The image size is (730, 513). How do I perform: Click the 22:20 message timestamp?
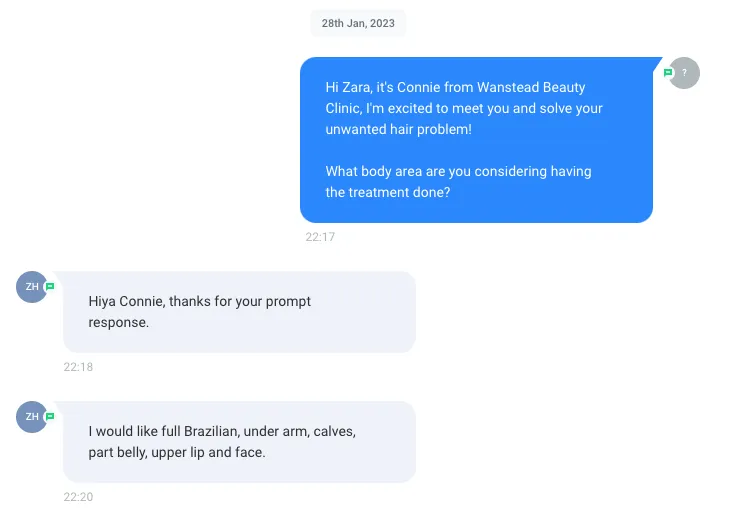[78, 497]
